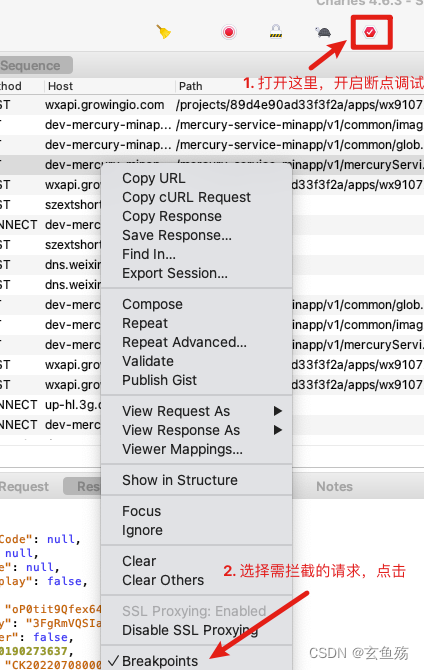Select Compose in context menu
This screenshot has height=670, width=424.
[197, 304]
